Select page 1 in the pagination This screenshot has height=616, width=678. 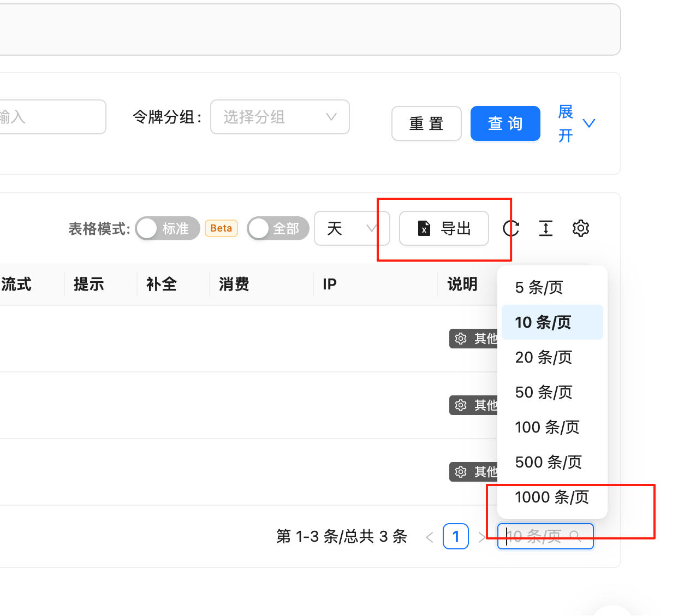click(x=456, y=536)
